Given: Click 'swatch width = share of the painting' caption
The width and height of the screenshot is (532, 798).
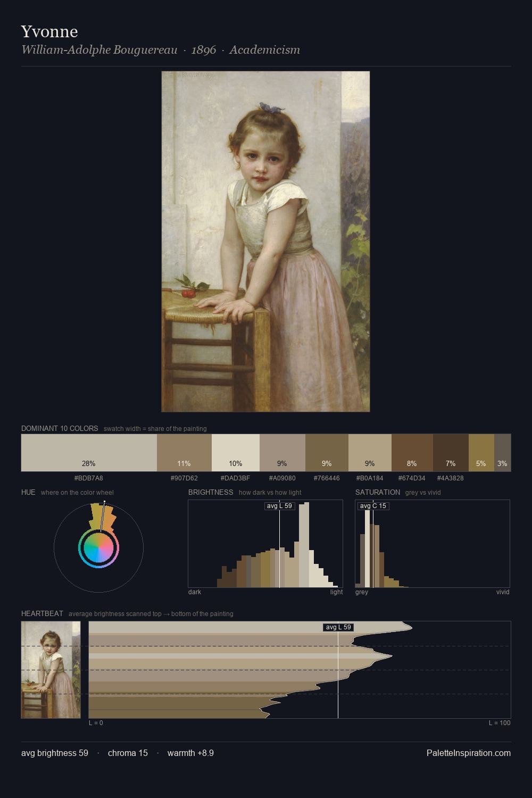Looking at the screenshot, I should [155, 429].
